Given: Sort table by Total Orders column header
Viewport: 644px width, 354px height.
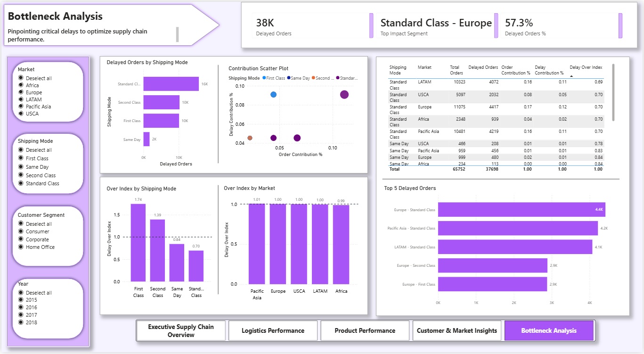Looking at the screenshot, I should click(456, 70).
